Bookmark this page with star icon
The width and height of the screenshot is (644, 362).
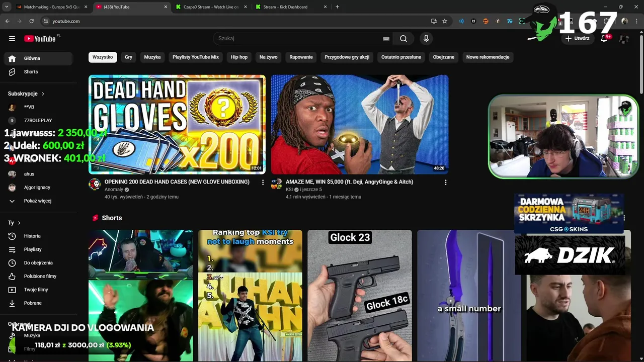[x=445, y=21]
